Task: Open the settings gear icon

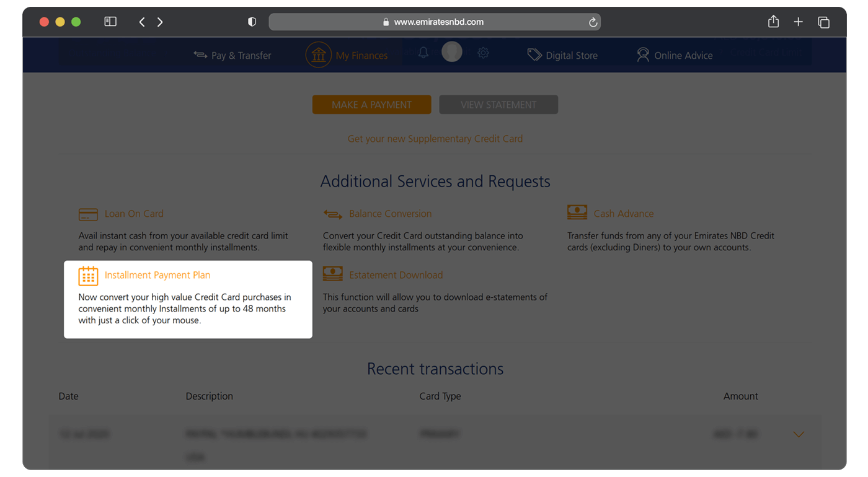Action: pos(484,53)
